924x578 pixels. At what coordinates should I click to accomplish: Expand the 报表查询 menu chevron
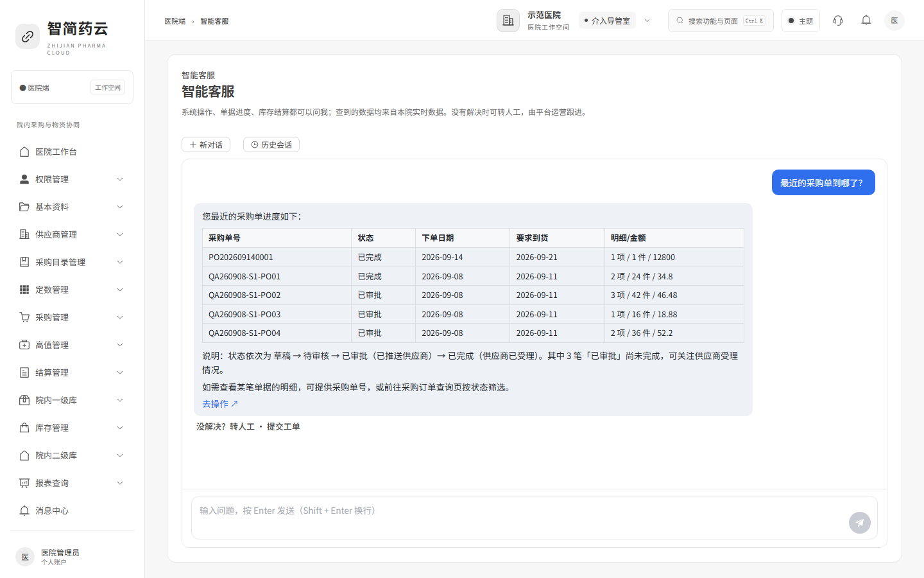click(x=120, y=483)
